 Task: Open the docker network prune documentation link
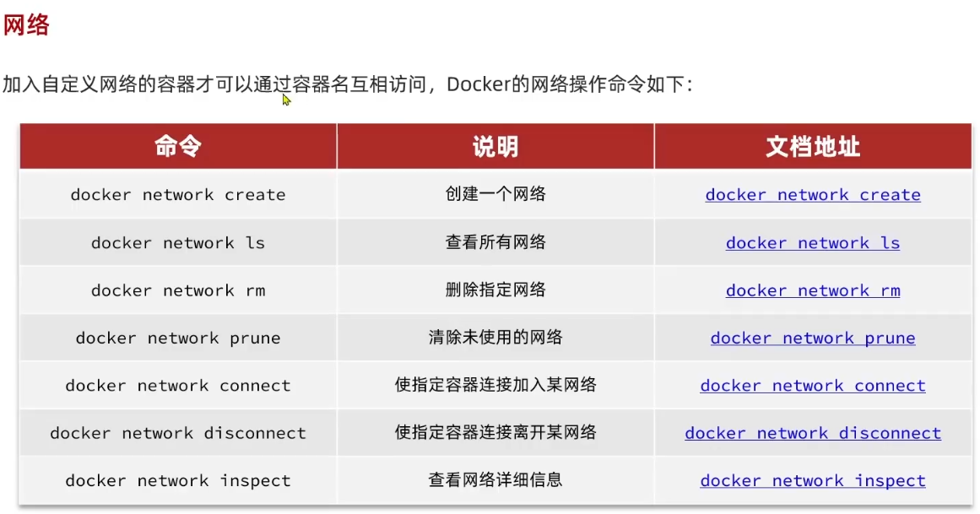[x=812, y=338]
